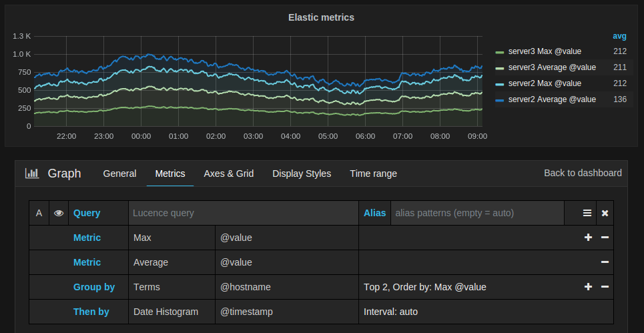This screenshot has width=644, height=333.
Task: Click the Lucene query input field
Action: tap(244, 213)
